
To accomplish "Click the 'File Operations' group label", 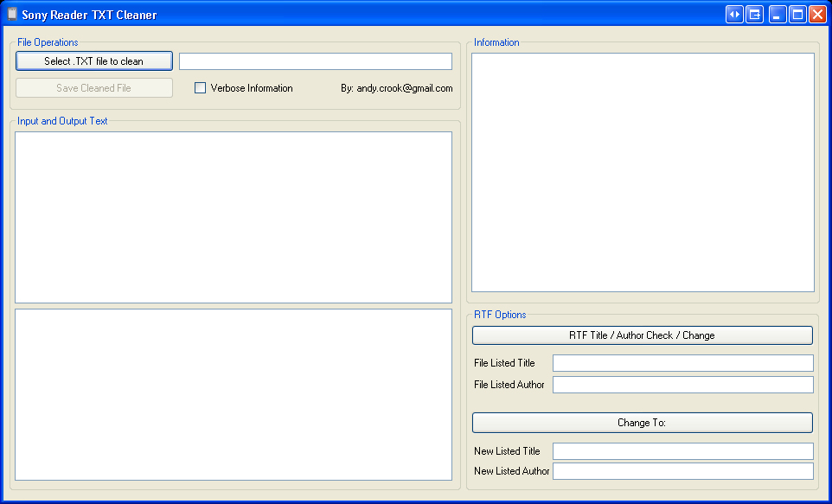I will click(x=48, y=42).
